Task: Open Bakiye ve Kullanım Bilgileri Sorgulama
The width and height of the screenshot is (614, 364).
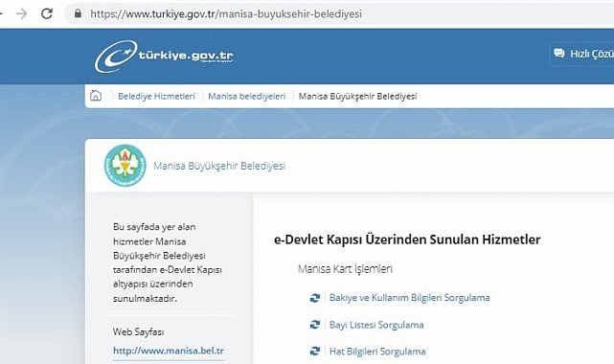Action: 409,298
